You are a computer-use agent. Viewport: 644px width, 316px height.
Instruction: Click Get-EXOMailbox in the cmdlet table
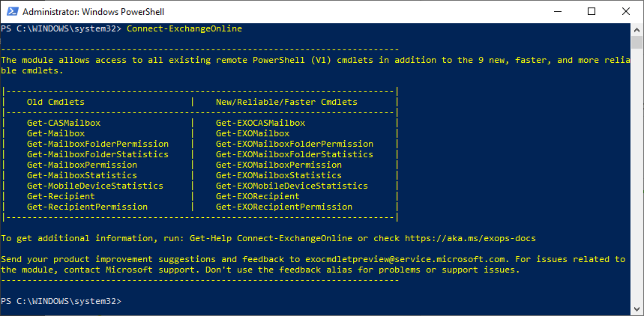tap(253, 133)
